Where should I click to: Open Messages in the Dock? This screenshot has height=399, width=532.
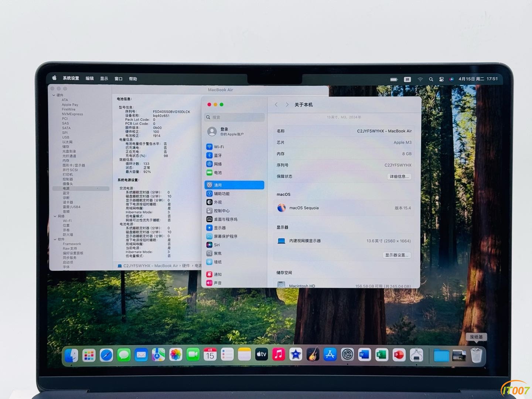point(124,355)
